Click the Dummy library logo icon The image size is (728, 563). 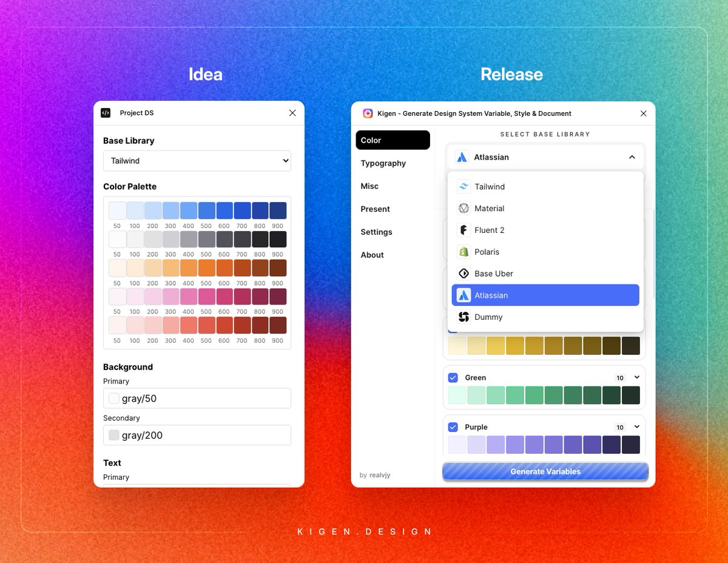463,317
